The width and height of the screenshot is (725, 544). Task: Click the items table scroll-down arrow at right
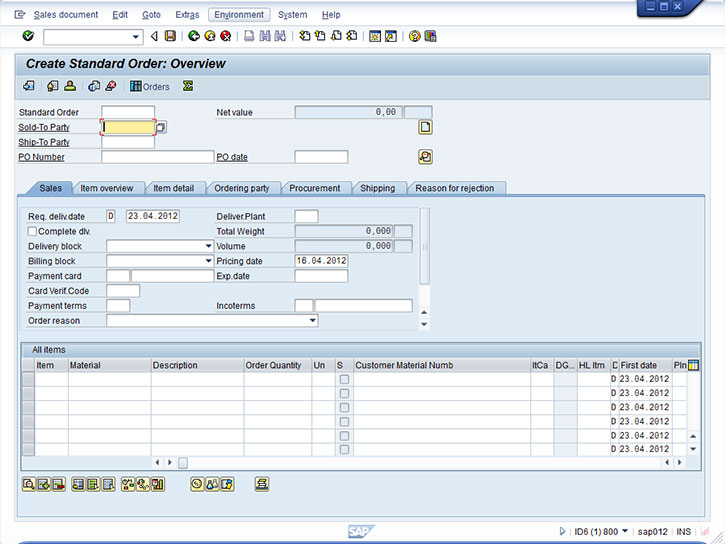693,449
